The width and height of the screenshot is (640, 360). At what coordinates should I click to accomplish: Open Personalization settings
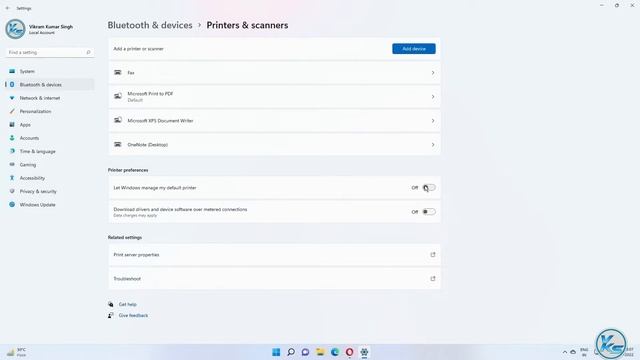pos(49,111)
